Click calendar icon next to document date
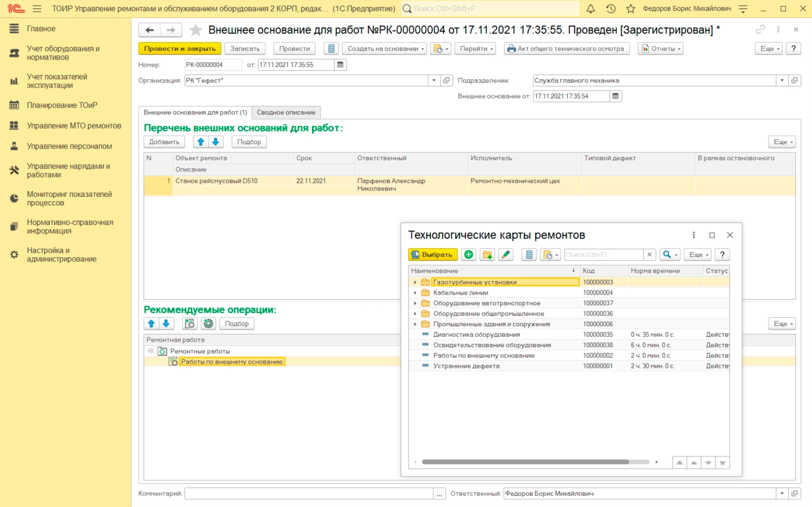The image size is (812, 507). coord(341,65)
